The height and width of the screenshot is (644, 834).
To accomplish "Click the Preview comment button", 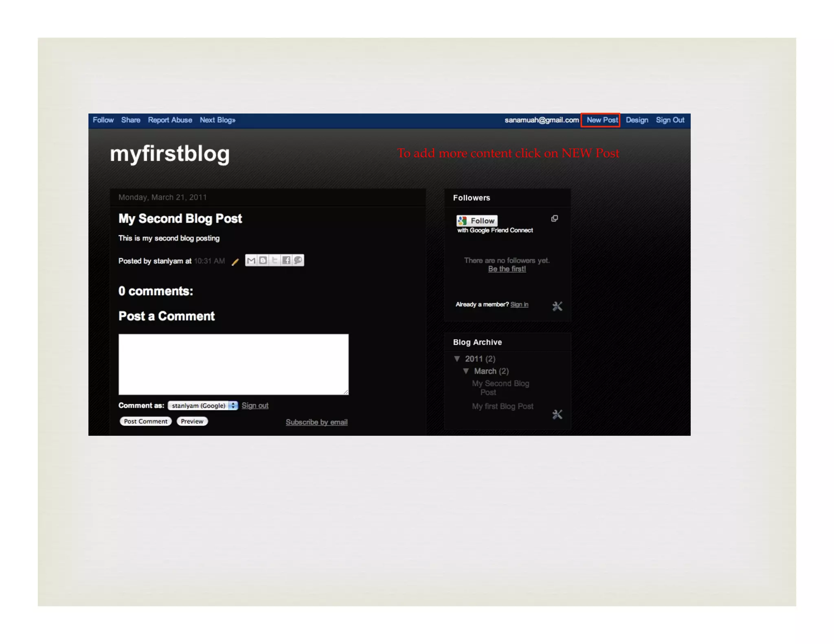I will [192, 421].
